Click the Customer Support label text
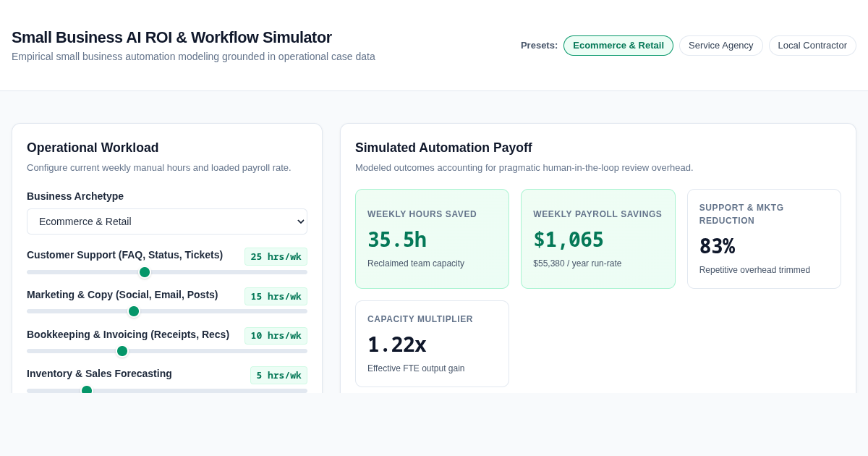This screenshot has width=868, height=456. 124,255
